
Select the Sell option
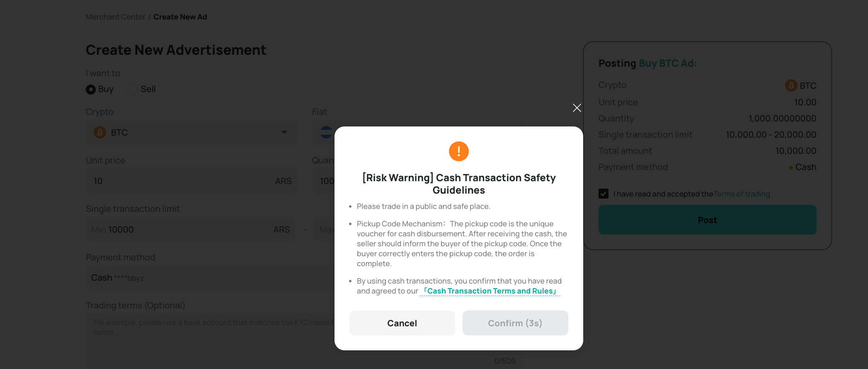pos(148,89)
